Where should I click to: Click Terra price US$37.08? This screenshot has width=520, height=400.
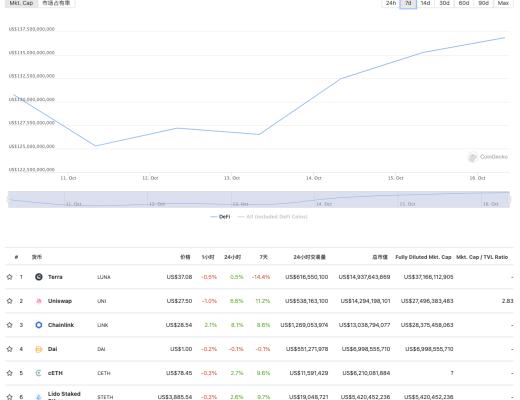[x=179, y=277]
